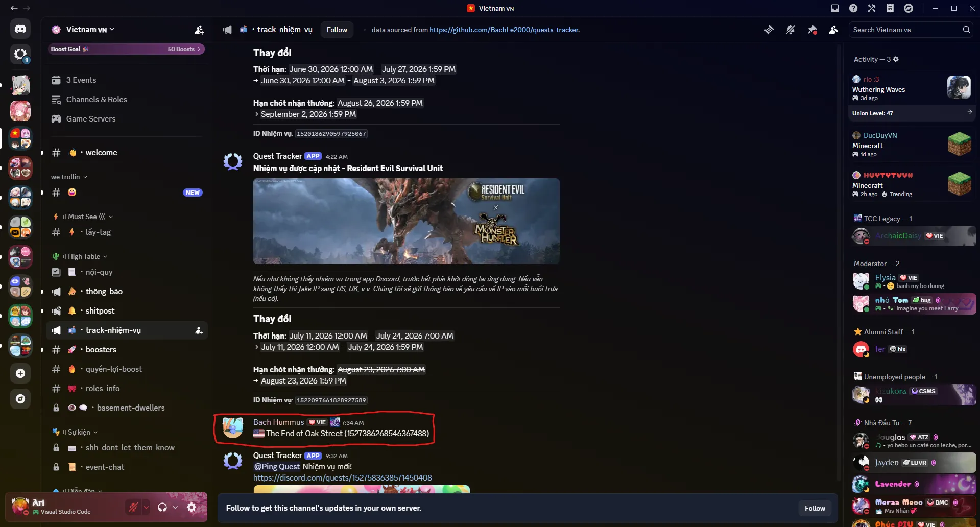Click Add a Server plus icon
The height and width of the screenshot is (527, 980).
pyautogui.click(x=20, y=373)
